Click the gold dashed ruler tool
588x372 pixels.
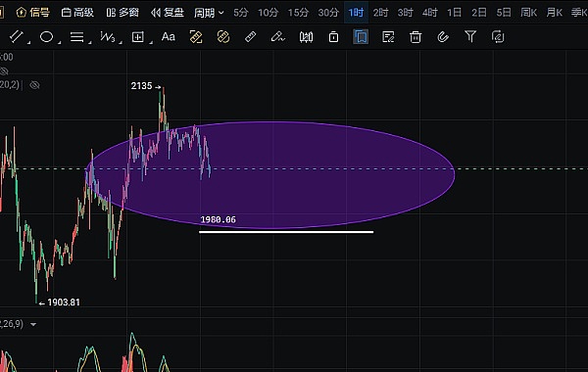tap(196, 37)
